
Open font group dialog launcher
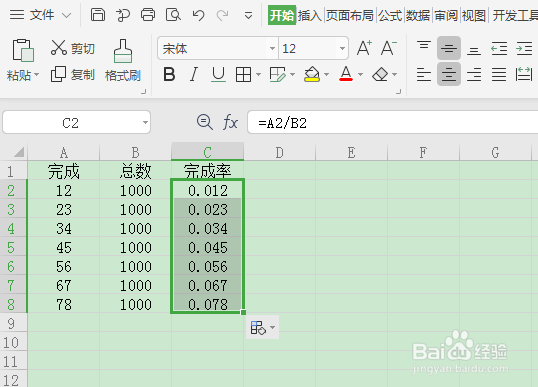[x=398, y=92]
